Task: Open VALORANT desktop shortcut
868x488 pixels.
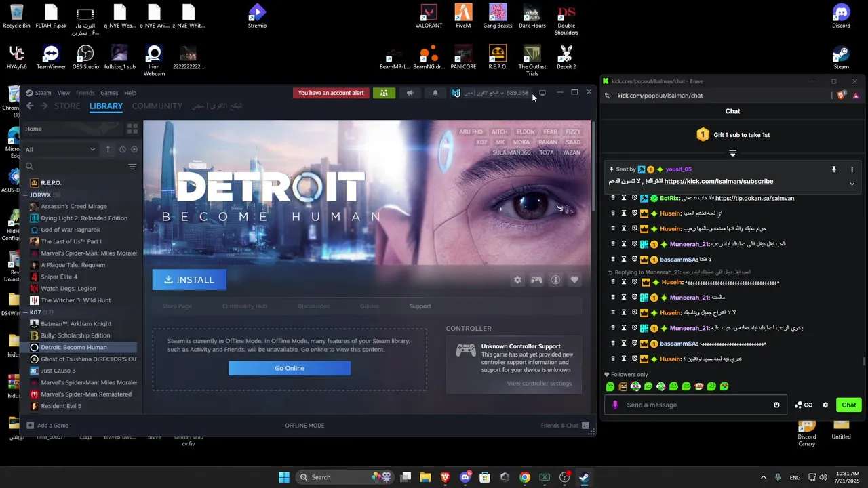Action: (x=429, y=16)
